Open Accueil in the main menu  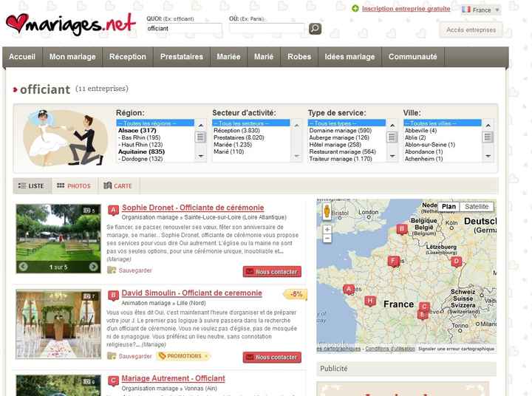pyautogui.click(x=22, y=57)
